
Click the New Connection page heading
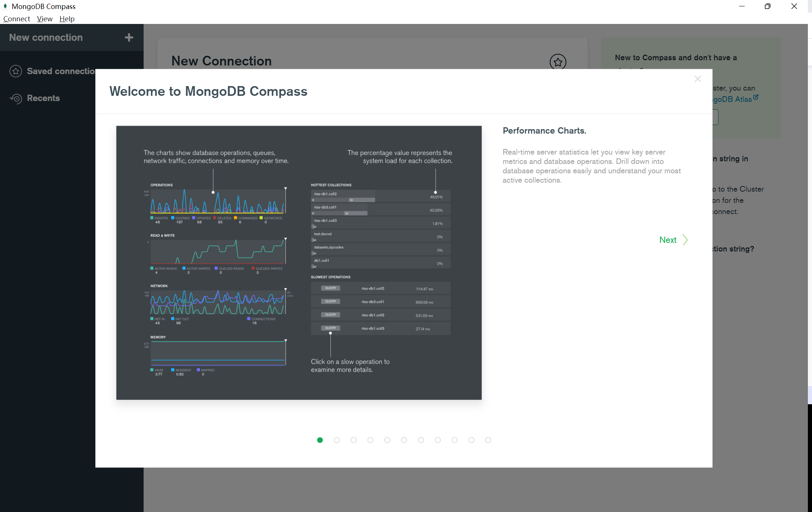221,61
